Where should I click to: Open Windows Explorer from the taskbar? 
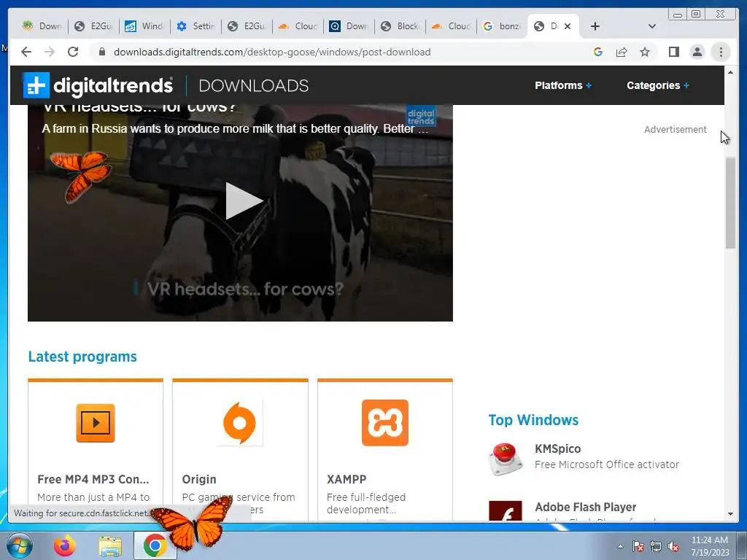110,545
